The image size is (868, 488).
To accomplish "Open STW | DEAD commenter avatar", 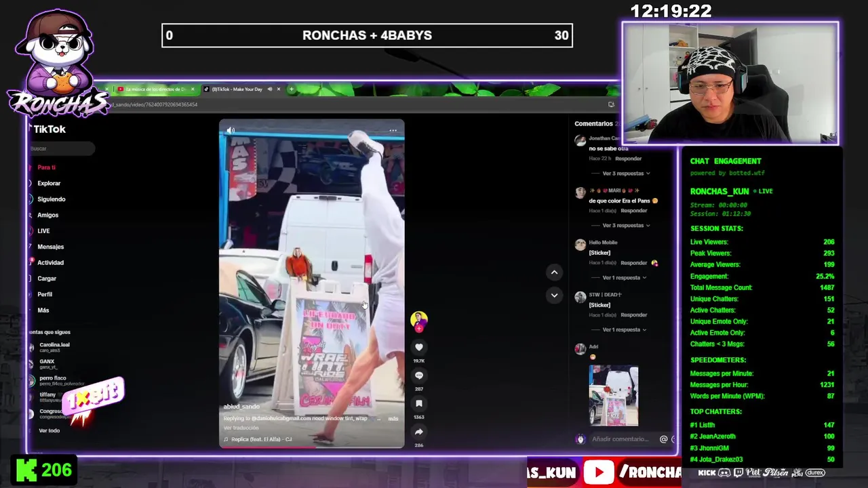I will point(580,297).
